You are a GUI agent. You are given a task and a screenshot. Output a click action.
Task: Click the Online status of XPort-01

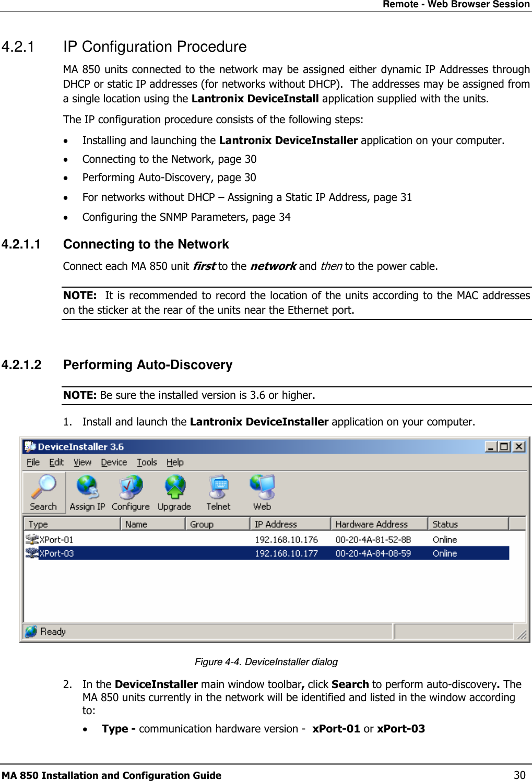tap(445, 539)
